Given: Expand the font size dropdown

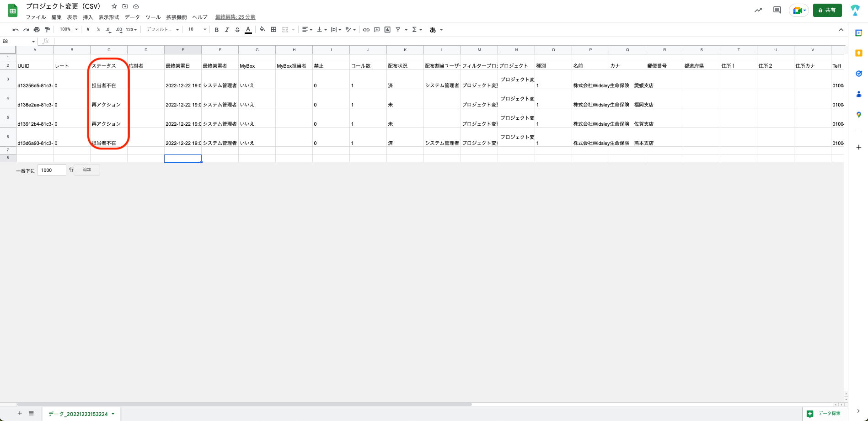Looking at the screenshot, I should (x=205, y=30).
